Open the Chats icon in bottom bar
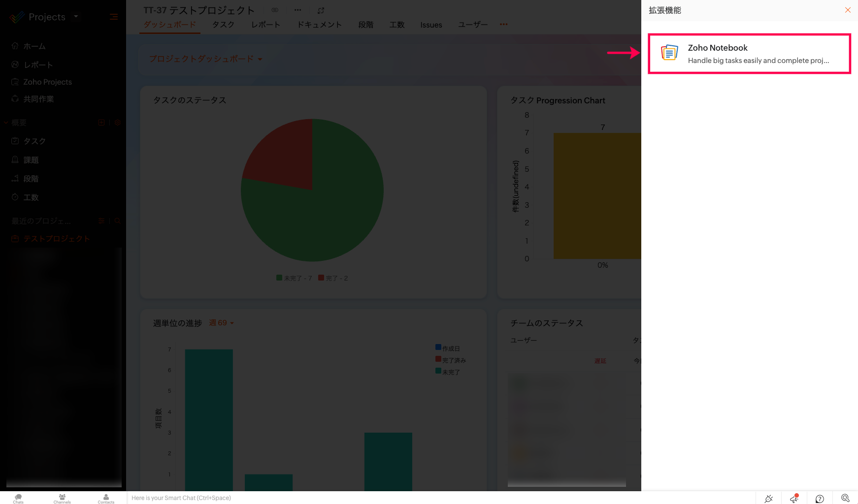The height and width of the screenshot is (504, 858). tap(18, 498)
